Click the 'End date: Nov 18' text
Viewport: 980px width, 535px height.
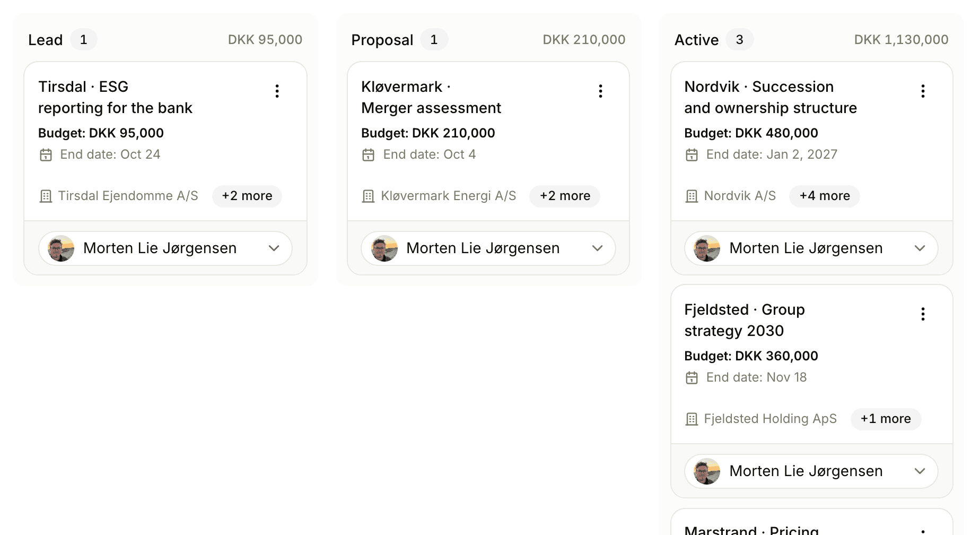pos(756,377)
